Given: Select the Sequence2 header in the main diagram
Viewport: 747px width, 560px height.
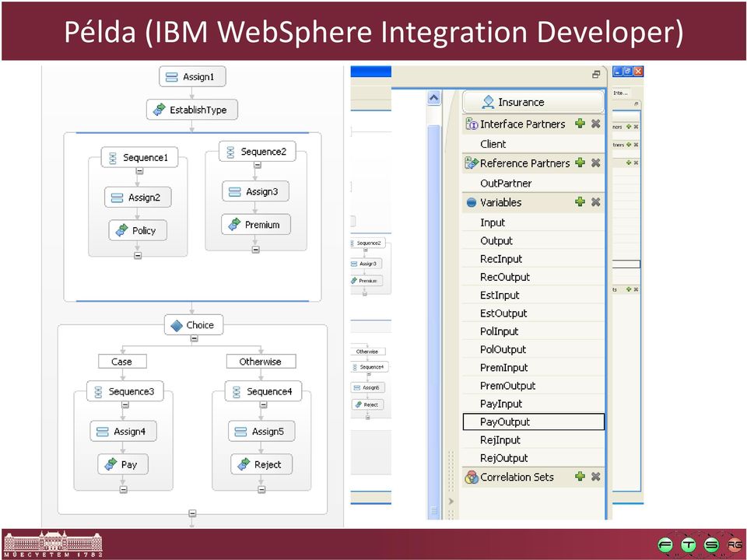Looking at the screenshot, I should [258, 152].
